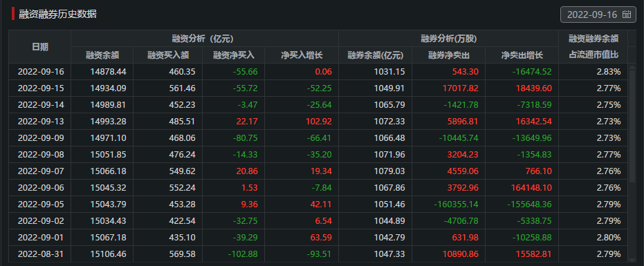Click 融券余额 value 1079.03

(389, 171)
